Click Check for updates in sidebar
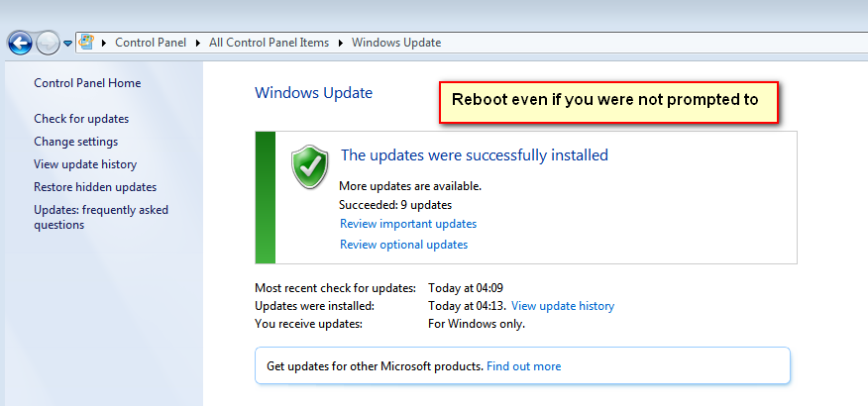 tap(81, 119)
